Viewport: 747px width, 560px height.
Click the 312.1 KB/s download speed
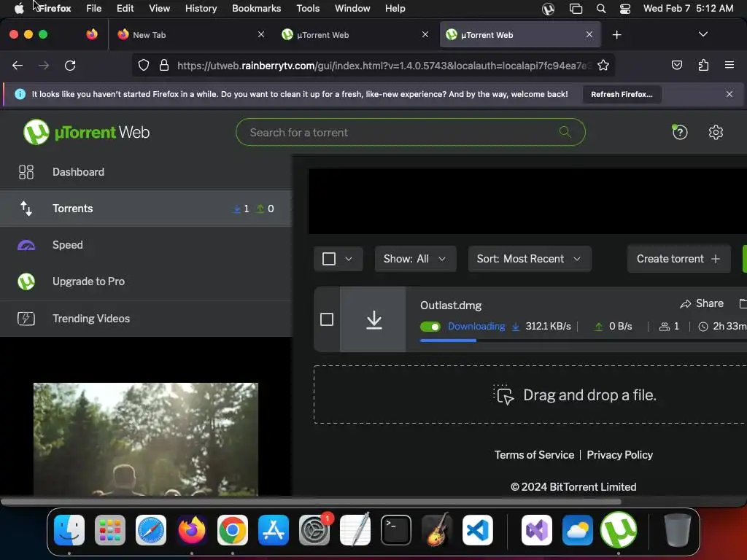click(x=548, y=327)
